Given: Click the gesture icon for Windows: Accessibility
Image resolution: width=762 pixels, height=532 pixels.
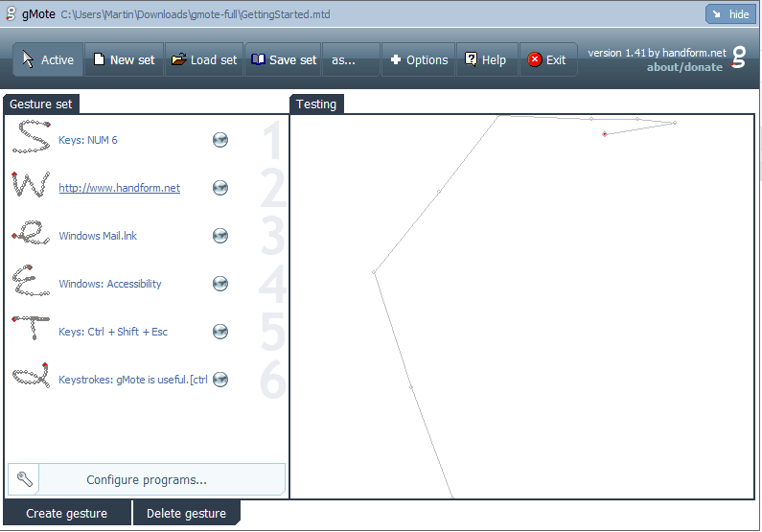Looking at the screenshot, I should (x=31, y=283).
